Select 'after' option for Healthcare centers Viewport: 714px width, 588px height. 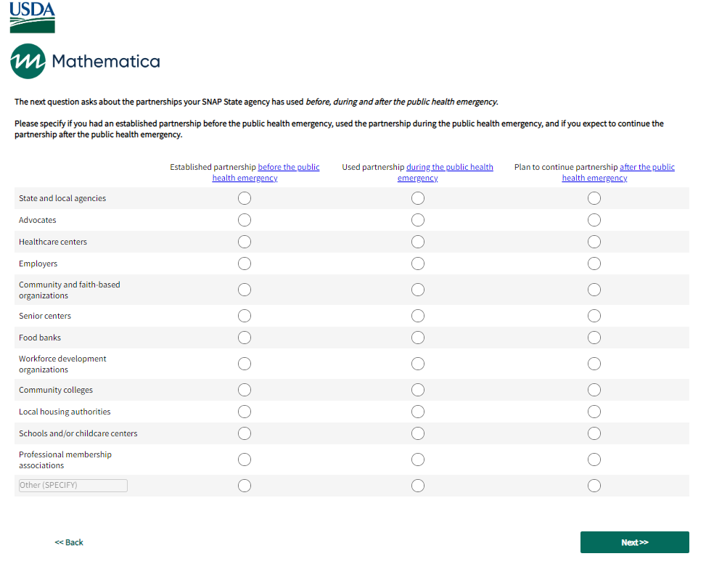(594, 242)
